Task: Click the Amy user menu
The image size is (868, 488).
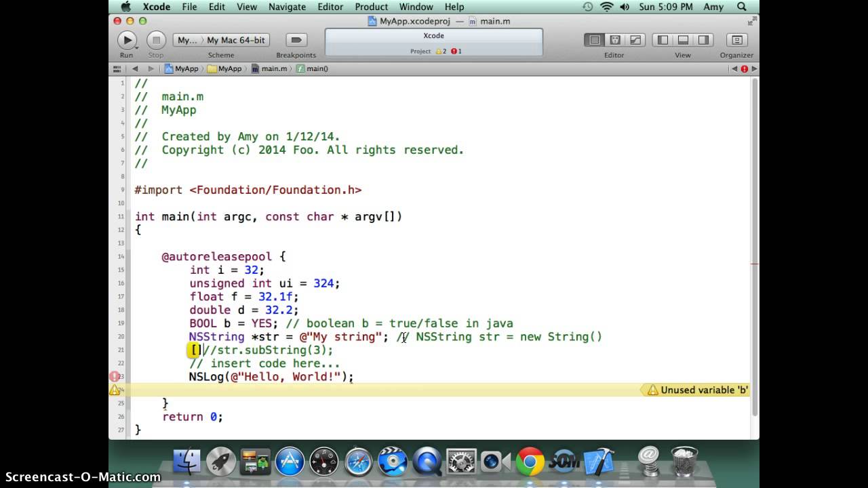Action: [713, 7]
